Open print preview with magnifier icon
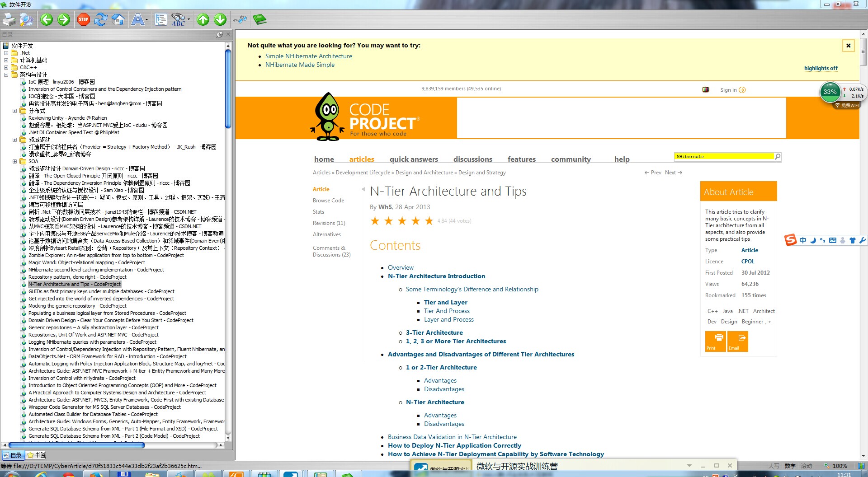 click(x=27, y=19)
